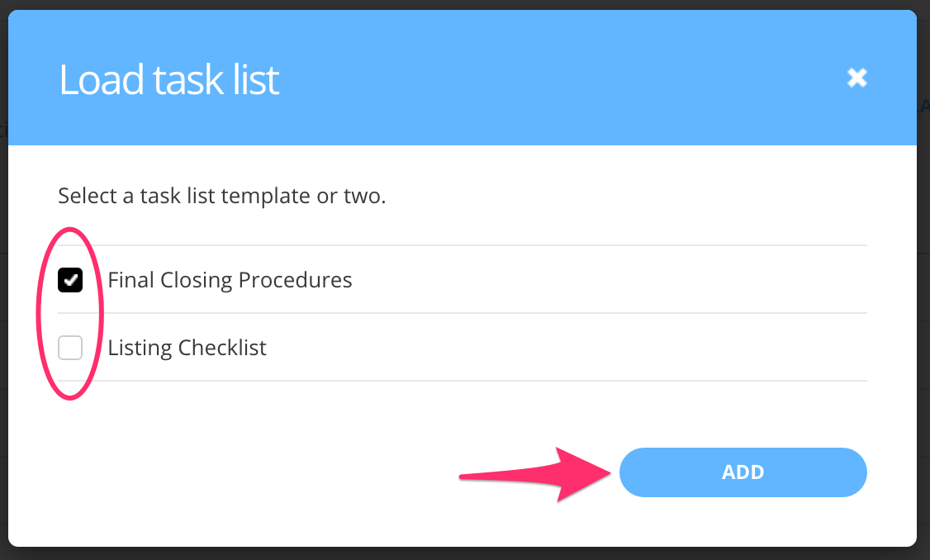Click the empty checkbox icon beside Listing Checklist
Viewport: 930px width, 560px height.
(x=70, y=347)
